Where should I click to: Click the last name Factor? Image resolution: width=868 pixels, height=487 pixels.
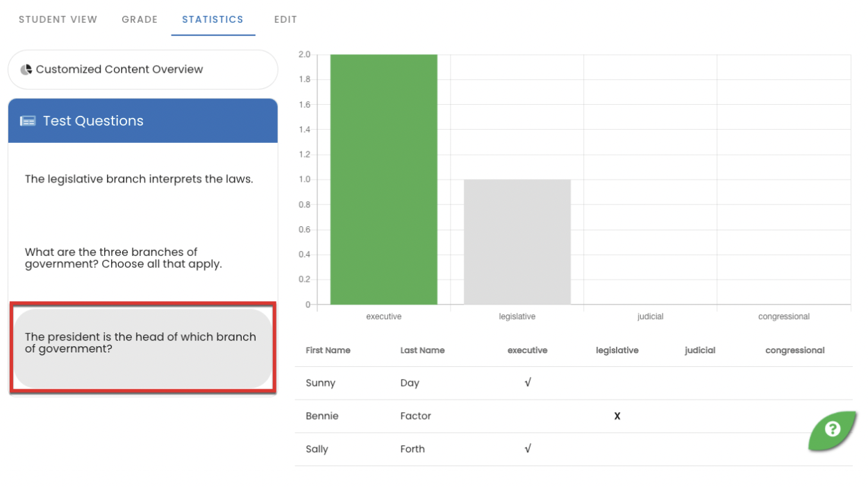(x=415, y=416)
